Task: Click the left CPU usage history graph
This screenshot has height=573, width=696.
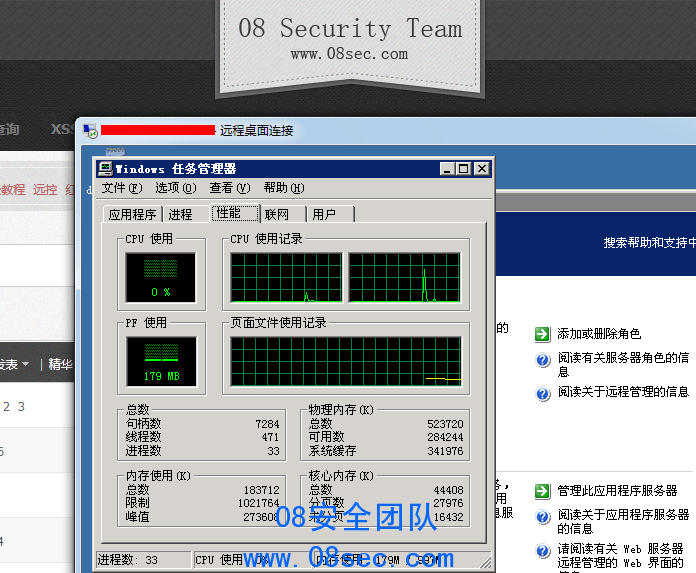Action: (x=287, y=278)
